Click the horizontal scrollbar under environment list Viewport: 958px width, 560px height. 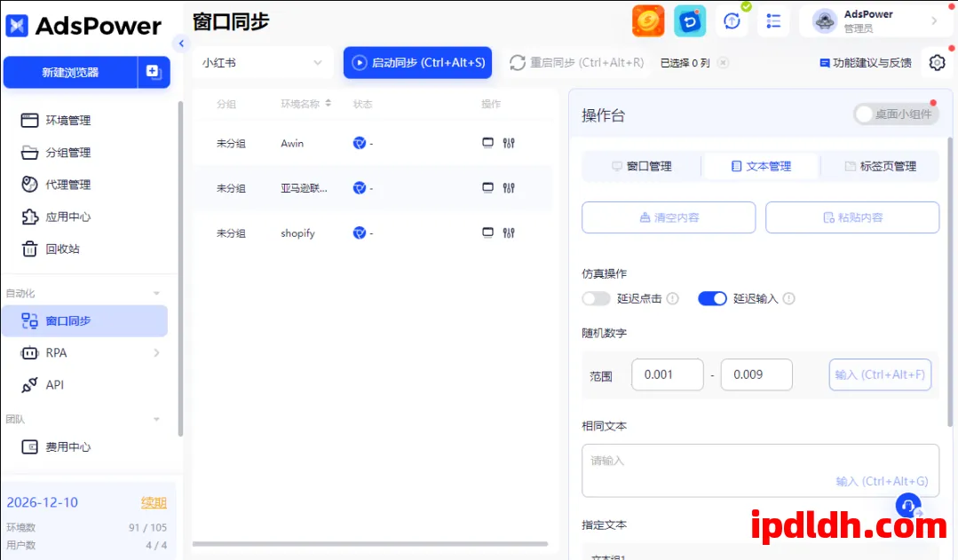(x=369, y=543)
